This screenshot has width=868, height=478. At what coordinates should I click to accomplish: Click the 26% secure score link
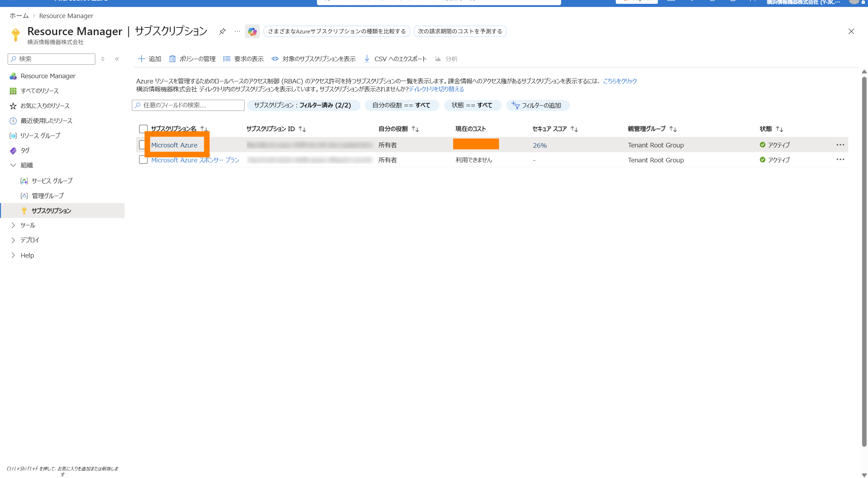[x=540, y=145]
